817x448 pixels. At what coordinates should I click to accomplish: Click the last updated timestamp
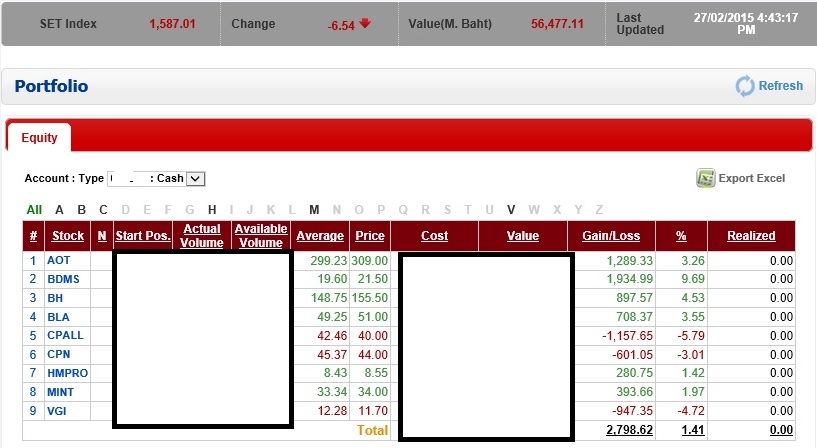click(x=746, y=24)
